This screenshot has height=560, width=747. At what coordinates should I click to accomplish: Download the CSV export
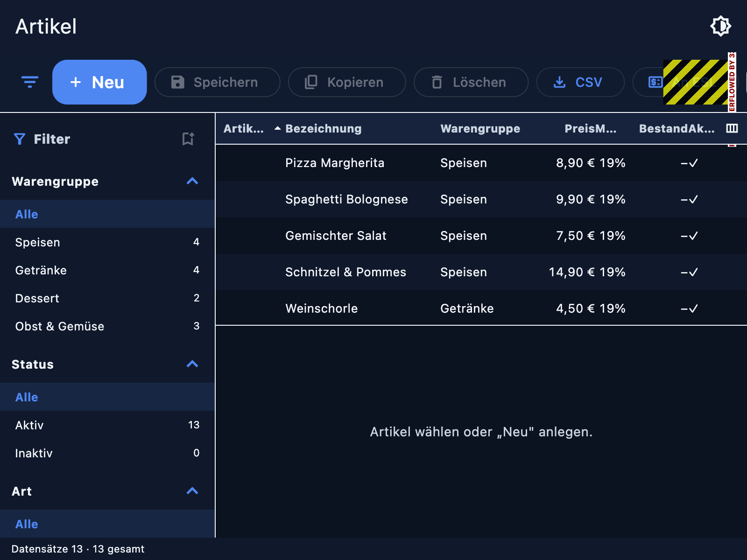tap(580, 82)
